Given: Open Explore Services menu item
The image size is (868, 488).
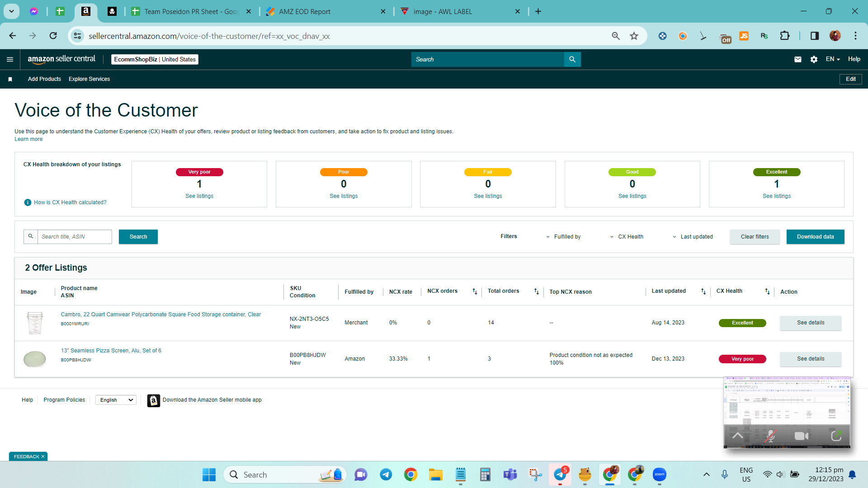Looking at the screenshot, I should pyautogui.click(x=90, y=79).
